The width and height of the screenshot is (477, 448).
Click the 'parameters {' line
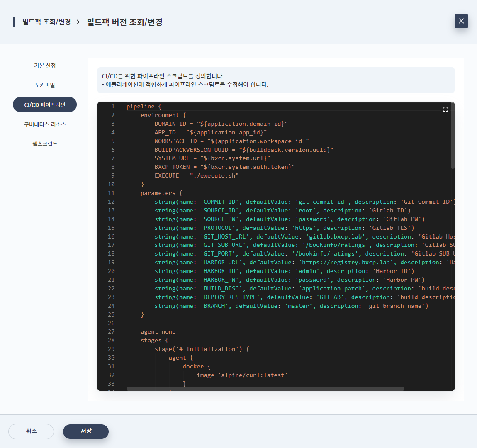[161, 193]
